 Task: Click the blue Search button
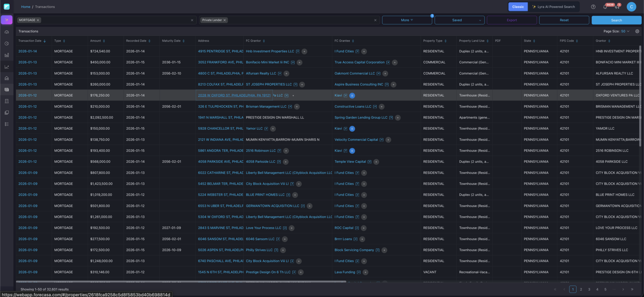(616, 20)
